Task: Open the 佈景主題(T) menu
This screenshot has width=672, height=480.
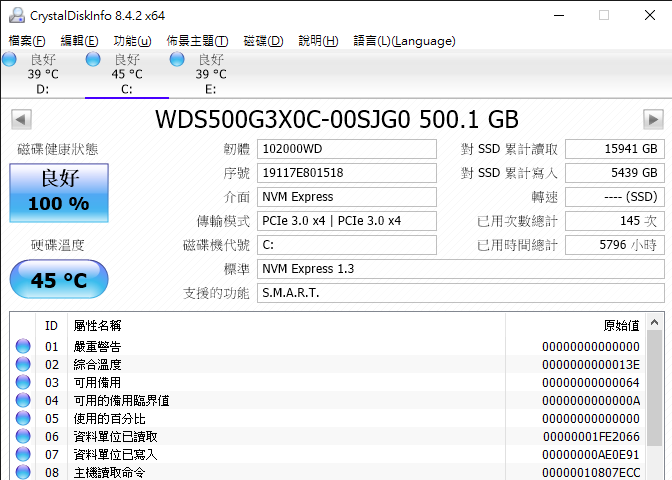Action: coord(197,41)
